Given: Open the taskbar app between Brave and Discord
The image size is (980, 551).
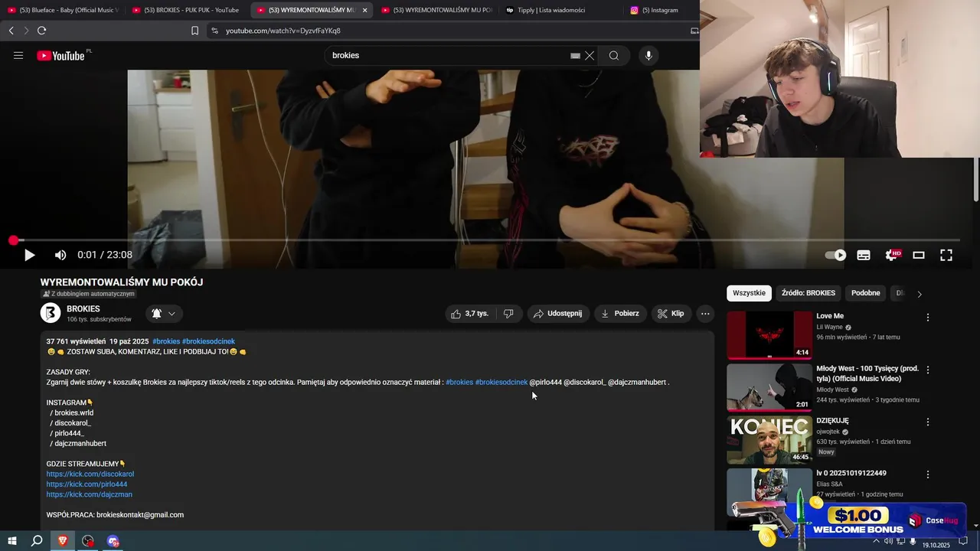Looking at the screenshot, I should tap(88, 541).
